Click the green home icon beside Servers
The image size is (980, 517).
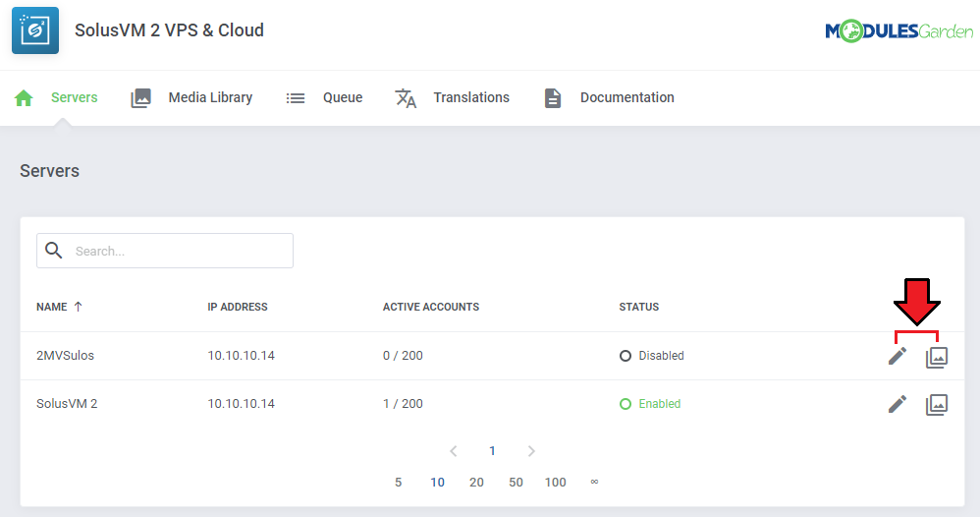pos(24,98)
